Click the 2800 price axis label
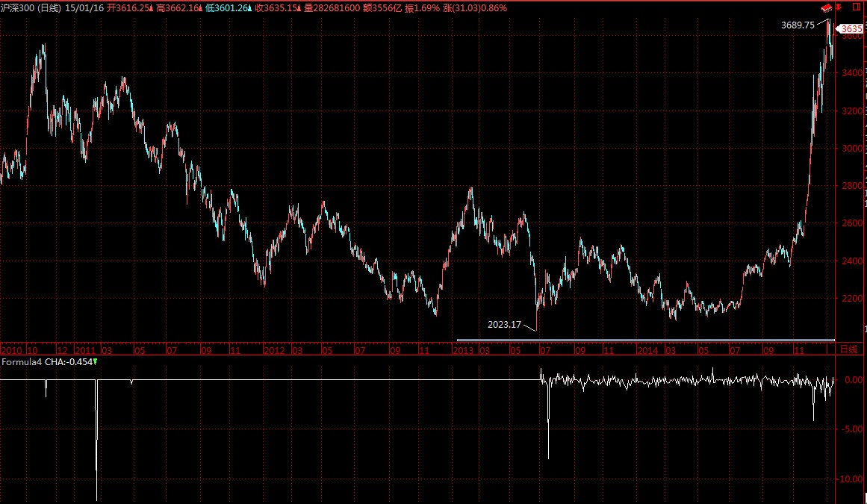Screen dimensions: 867x504 [x=852, y=186]
